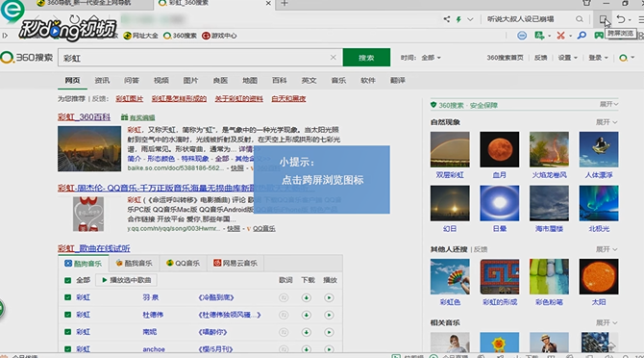Uncheck the 羽泉 song checkbox

[x=68, y=297]
